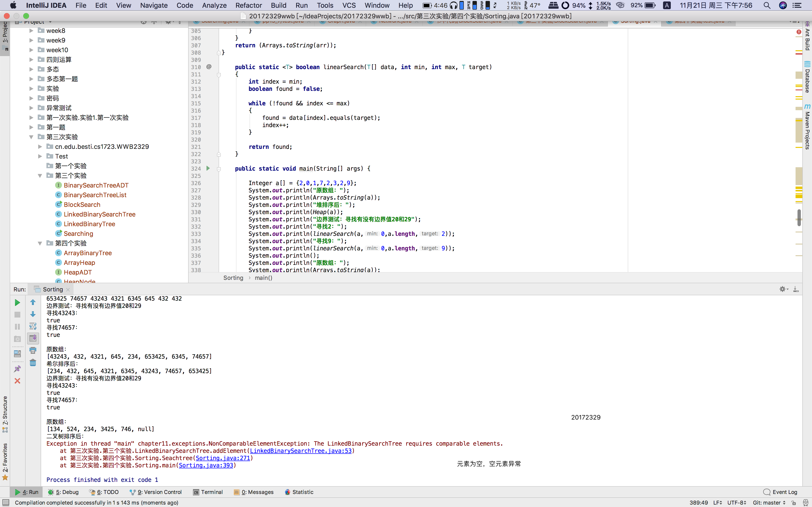This screenshot has width=812, height=507.
Task: Open ArrayHeap class in project tree
Action: point(79,262)
